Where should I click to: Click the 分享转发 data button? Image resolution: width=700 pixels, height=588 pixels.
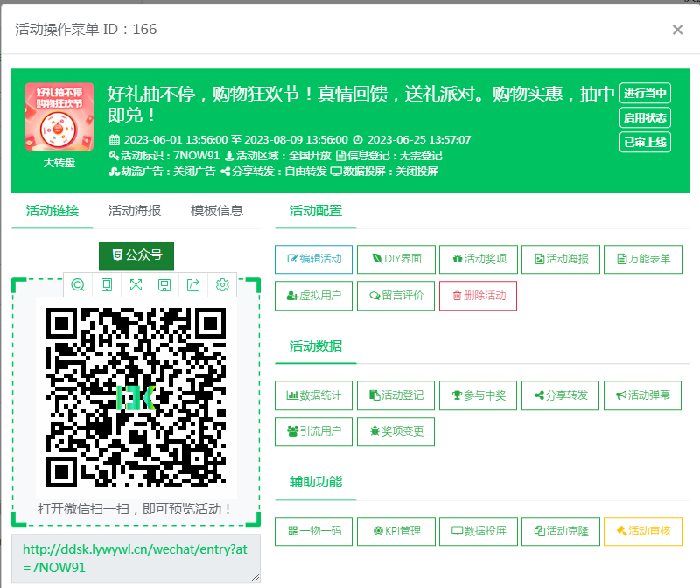pos(560,395)
